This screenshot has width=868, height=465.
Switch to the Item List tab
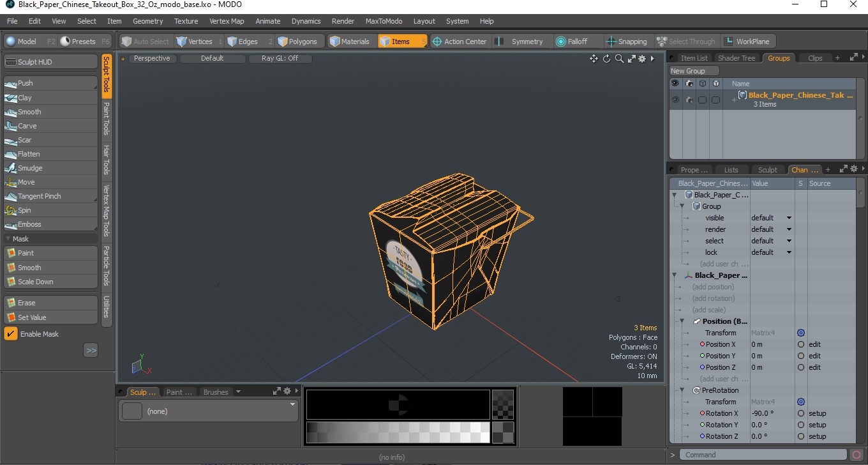point(693,58)
